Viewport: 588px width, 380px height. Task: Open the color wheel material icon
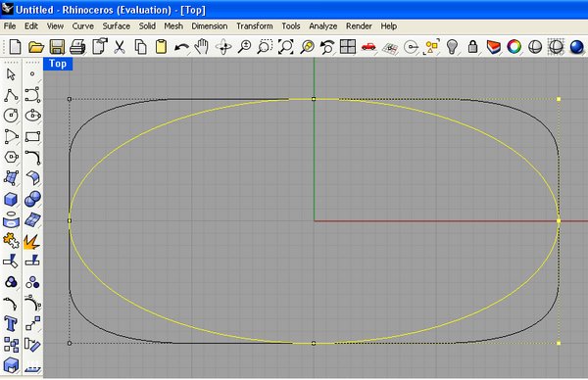pos(514,47)
